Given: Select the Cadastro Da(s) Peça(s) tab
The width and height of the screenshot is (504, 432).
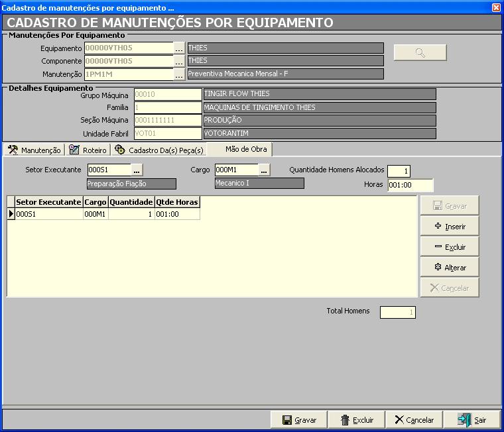Looking at the screenshot, I should (x=159, y=150).
